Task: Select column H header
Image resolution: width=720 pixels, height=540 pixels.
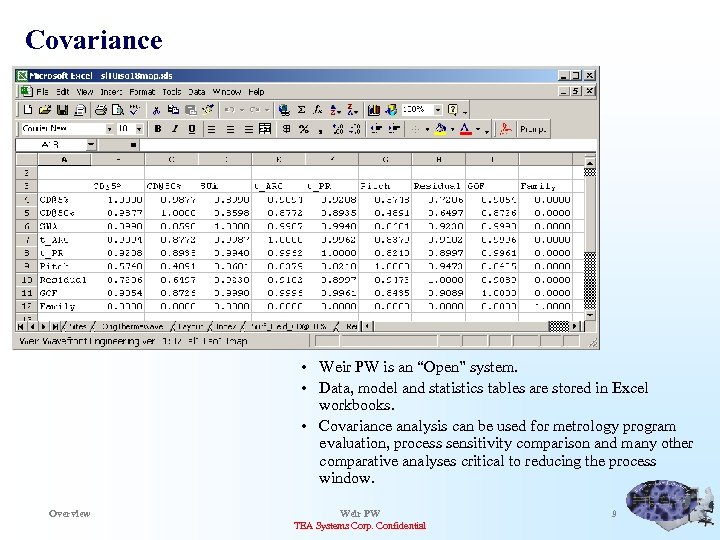Action: 439,159
